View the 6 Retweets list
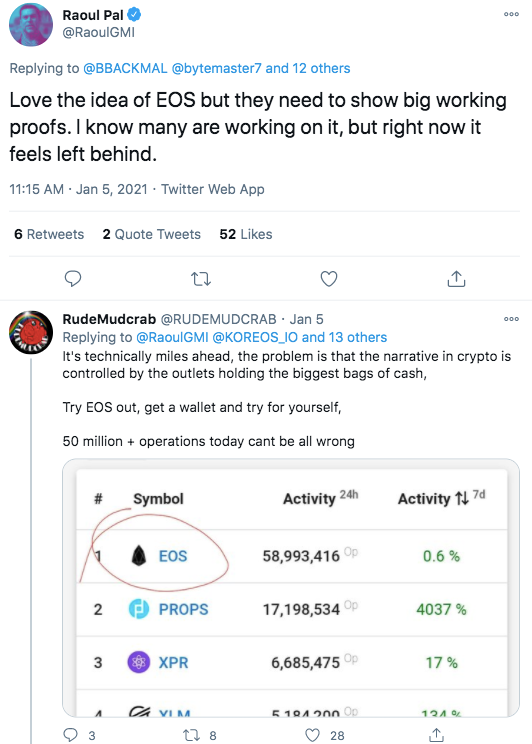Screen dimensions: 532x744 49,234
